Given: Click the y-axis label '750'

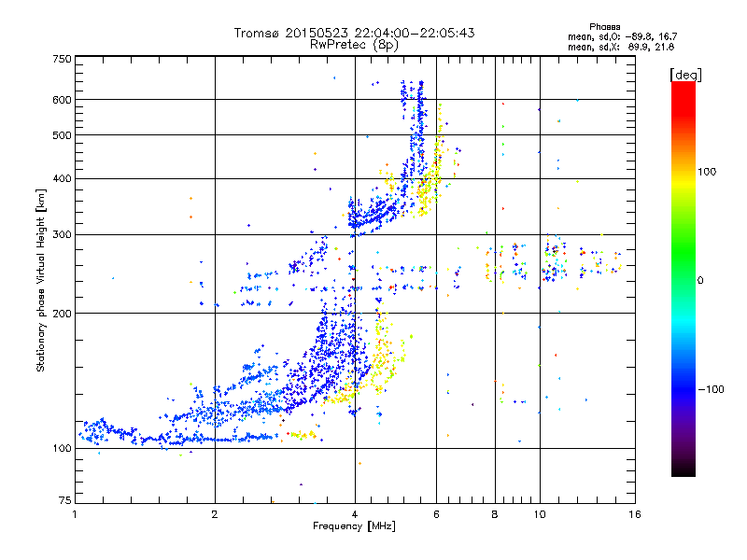Looking at the screenshot, I should click(62, 59).
